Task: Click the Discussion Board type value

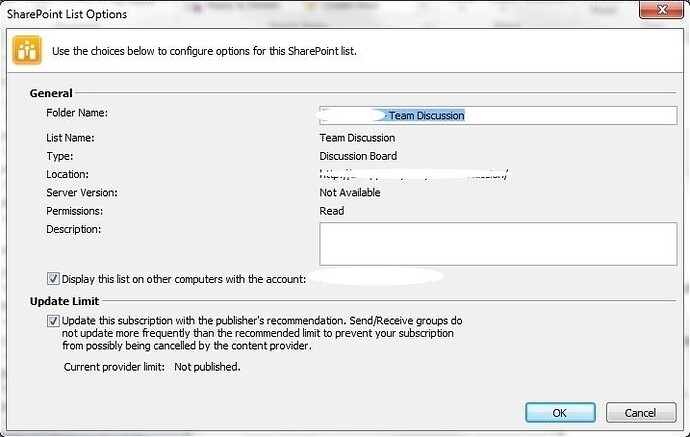Action: pos(358,156)
